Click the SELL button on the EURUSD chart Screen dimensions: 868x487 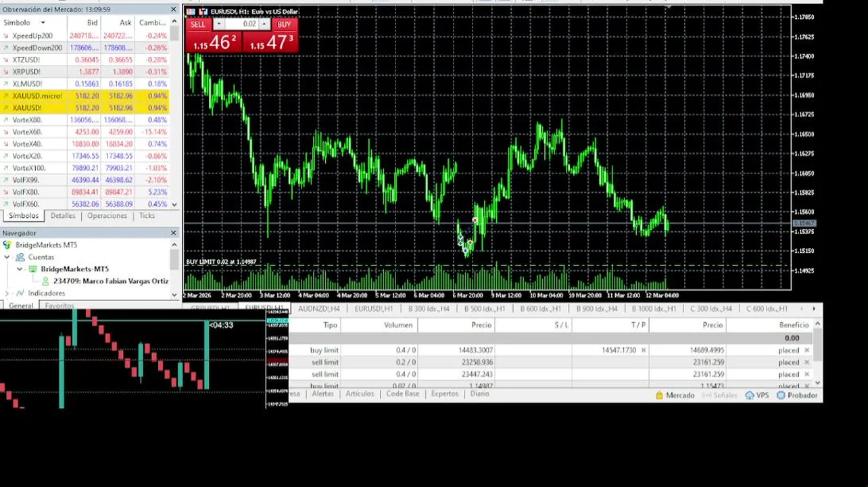[x=198, y=24]
